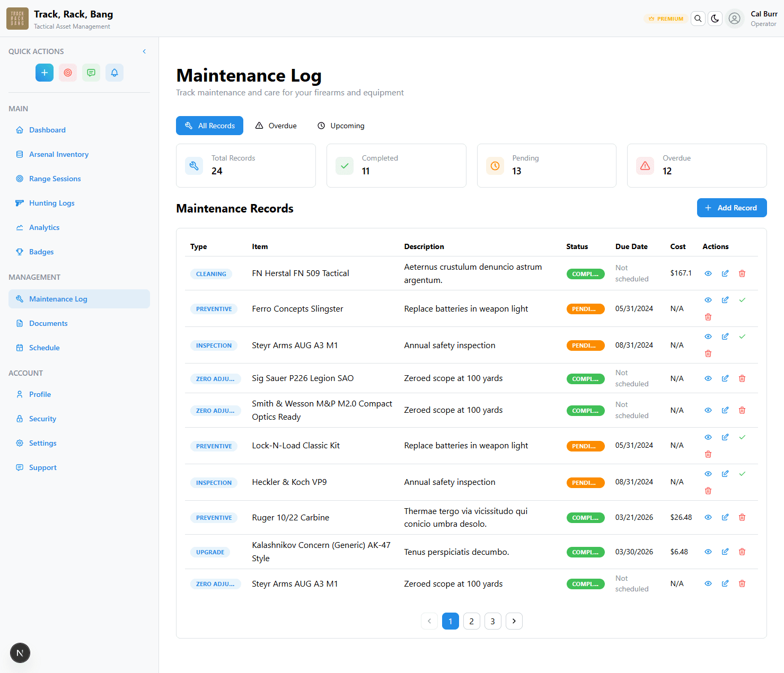Open Range Sessions
The width and height of the screenshot is (784, 673).
[x=79, y=179]
